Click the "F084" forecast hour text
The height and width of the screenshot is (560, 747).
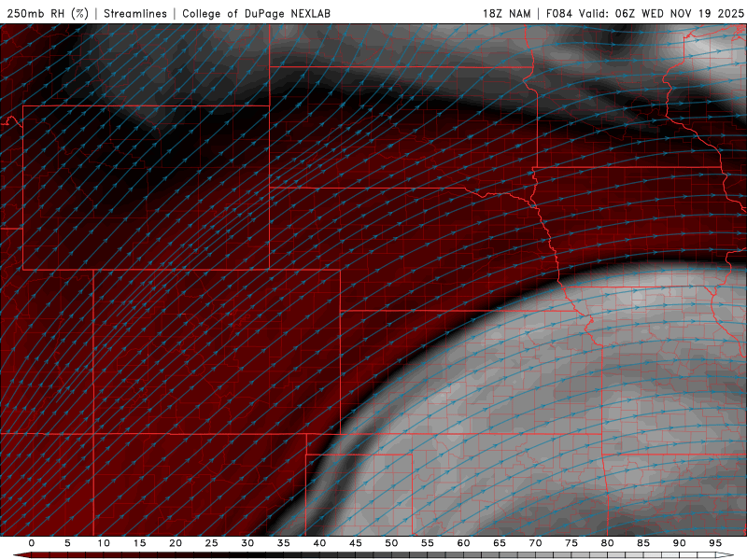(558, 14)
